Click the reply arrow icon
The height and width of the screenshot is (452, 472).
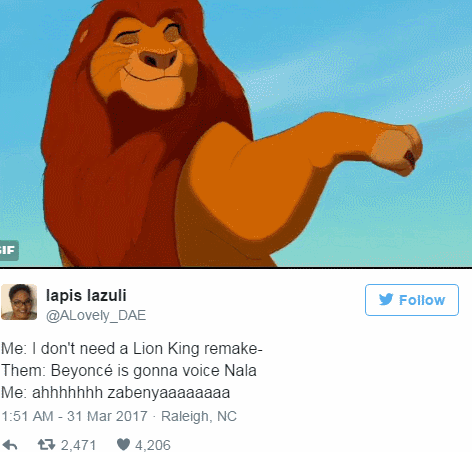(x=10, y=445)
